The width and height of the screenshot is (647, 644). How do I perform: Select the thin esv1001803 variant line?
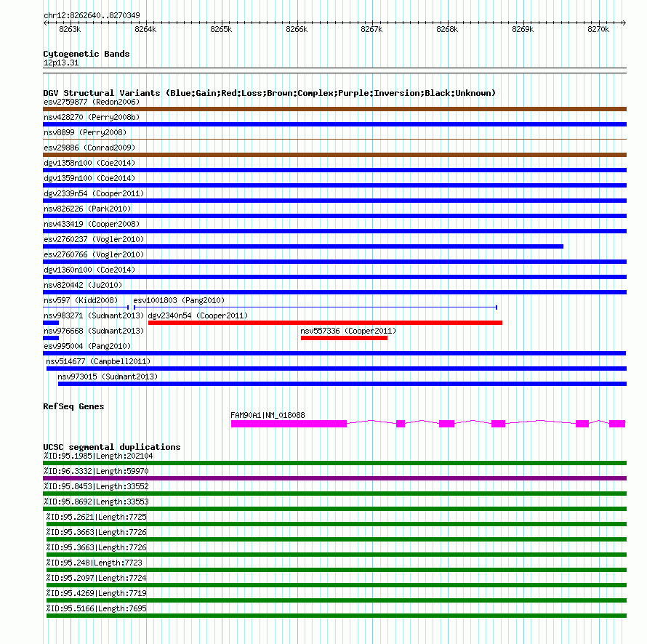point(316,307)
